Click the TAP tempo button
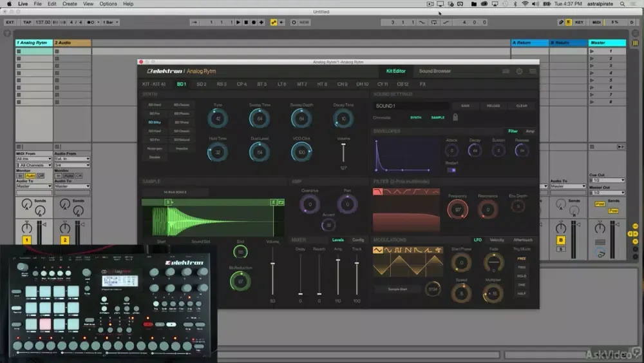Viewport: 644px width, 363px height. tap(27, 22)
